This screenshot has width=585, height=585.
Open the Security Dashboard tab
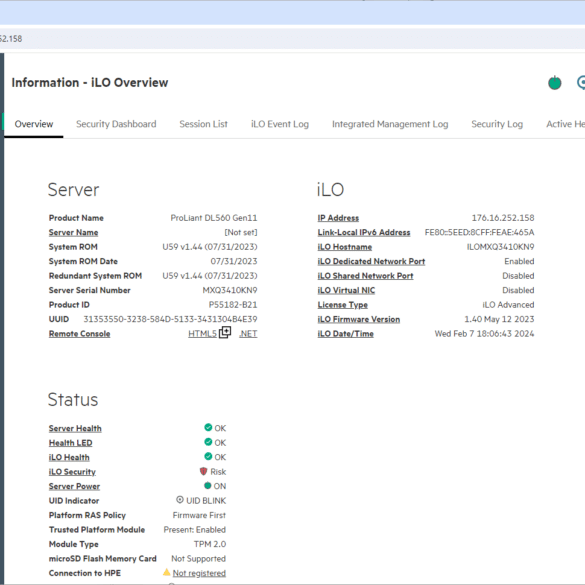tap(116, 124)
